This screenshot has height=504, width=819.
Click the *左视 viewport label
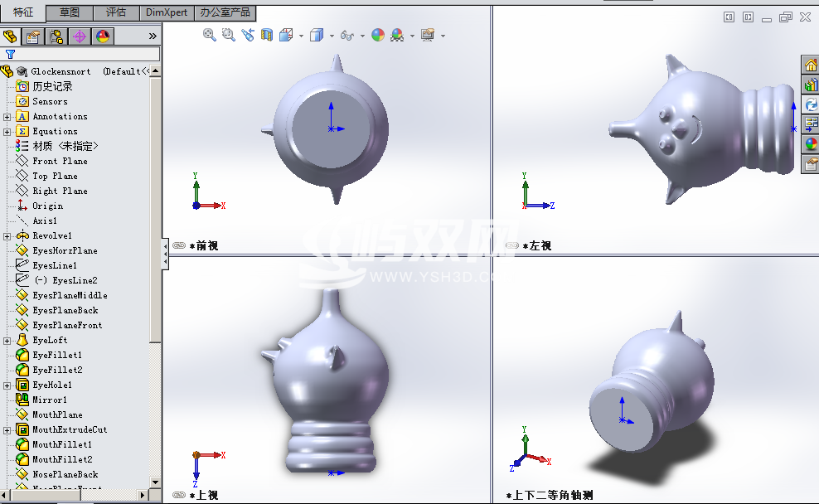click(537, 245)
